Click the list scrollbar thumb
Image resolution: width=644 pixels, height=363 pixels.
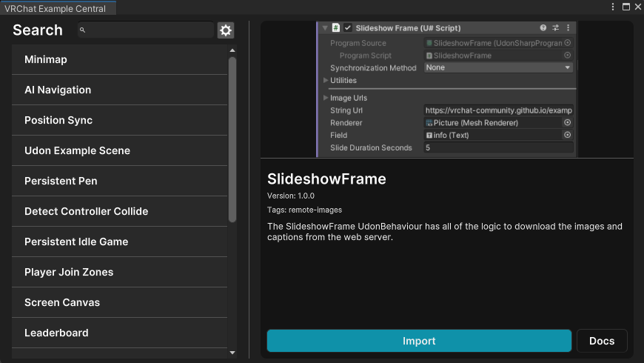coord(232,139)
